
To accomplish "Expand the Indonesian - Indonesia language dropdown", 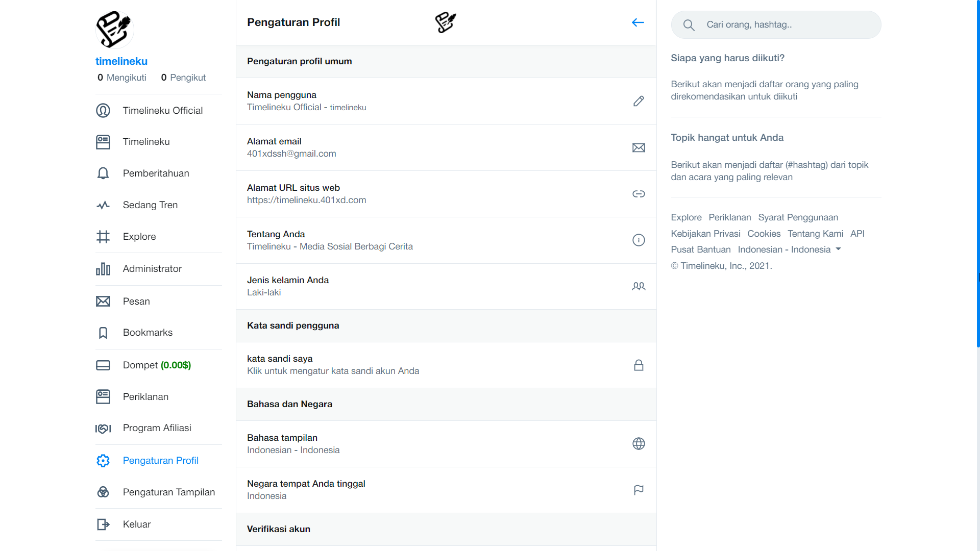I will tap(838, 249).
